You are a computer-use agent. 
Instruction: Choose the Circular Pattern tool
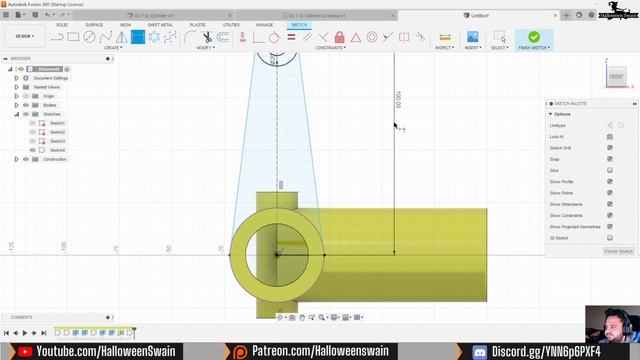coord(154,37)
